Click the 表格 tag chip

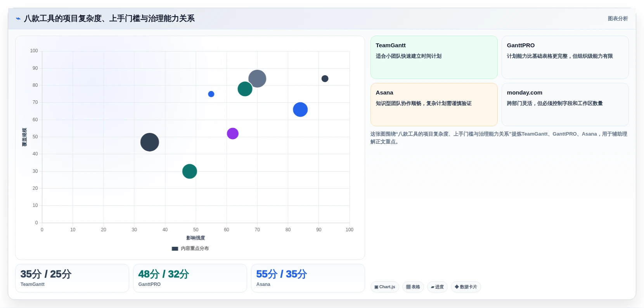(413, 287)
